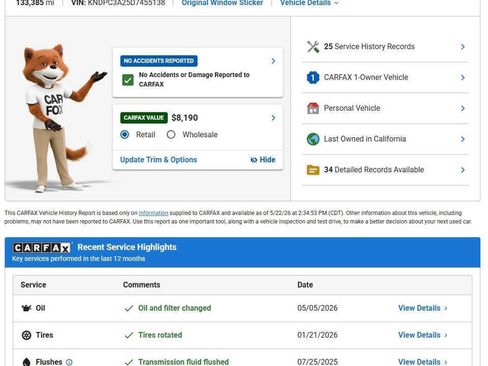Viewport: 488px width, 366px height.
Task: Click the Oil and filter changed comment
Action: pyautogui.click(x=175, y=308)
